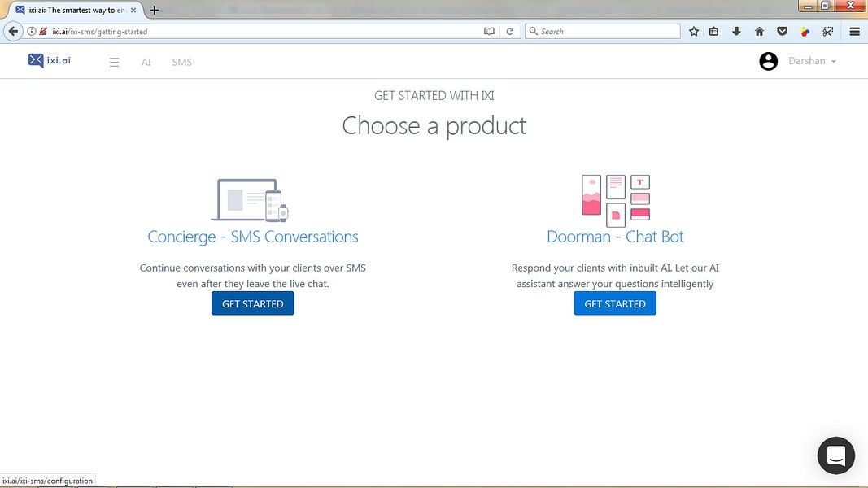Click the Concierge laptop and phone illustration

[250, 200]
